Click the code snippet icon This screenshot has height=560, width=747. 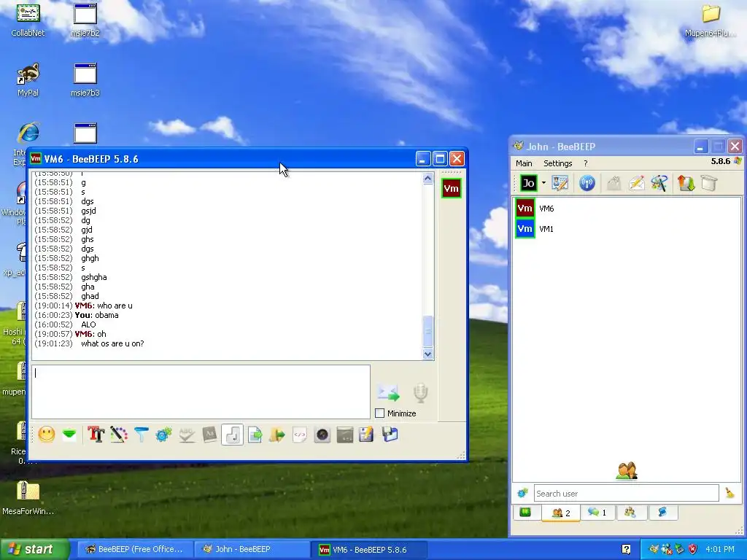[x=300, y=435]
